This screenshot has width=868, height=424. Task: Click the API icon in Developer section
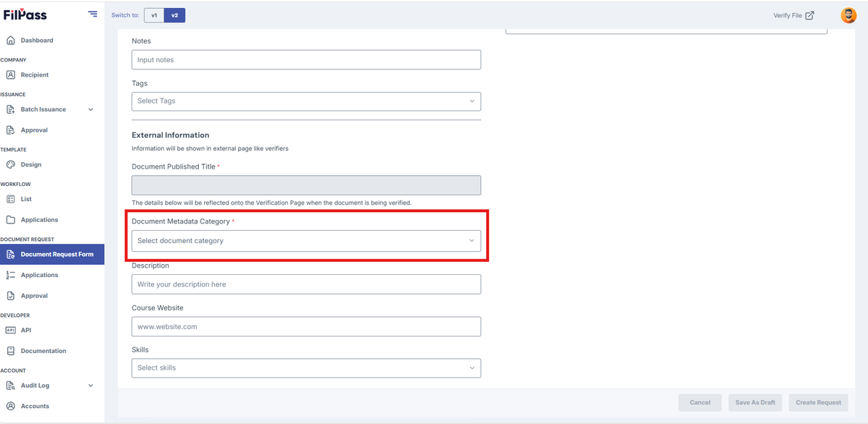pos(10,330)
